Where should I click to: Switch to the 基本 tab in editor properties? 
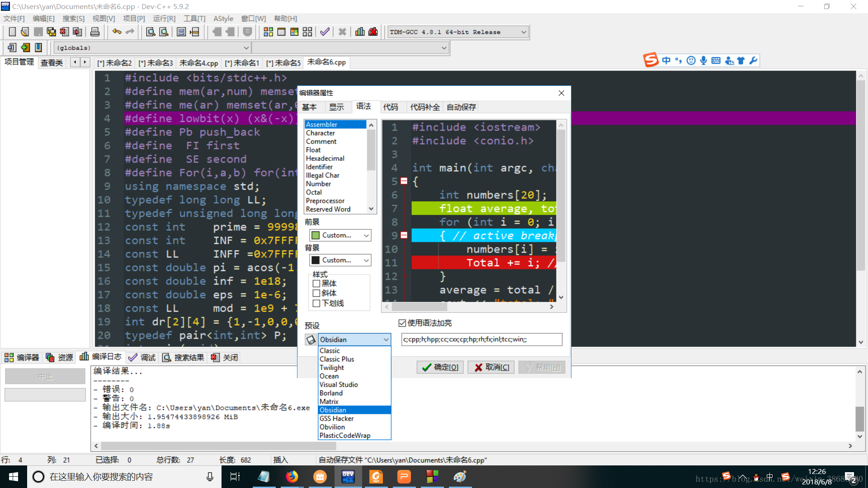click(x=310, y=107)
